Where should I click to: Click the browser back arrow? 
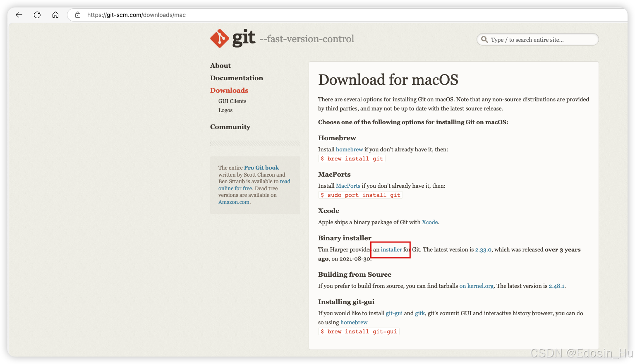(19, 15)
